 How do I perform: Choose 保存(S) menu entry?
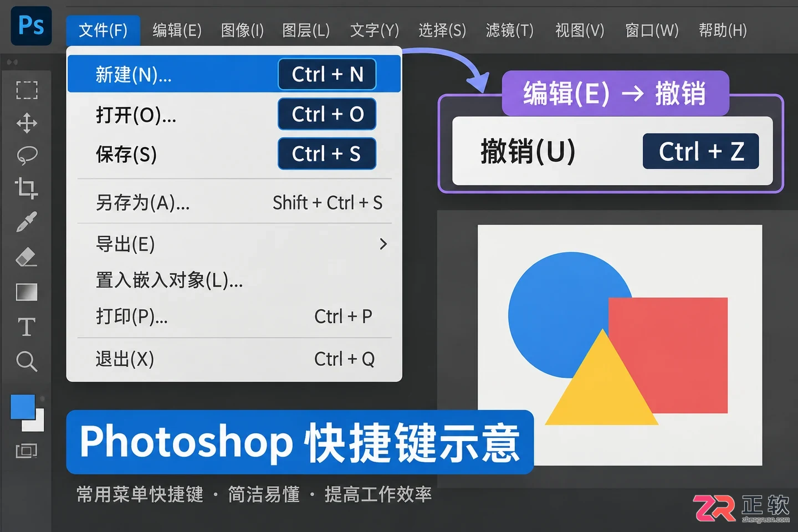(x=234, y=154)
